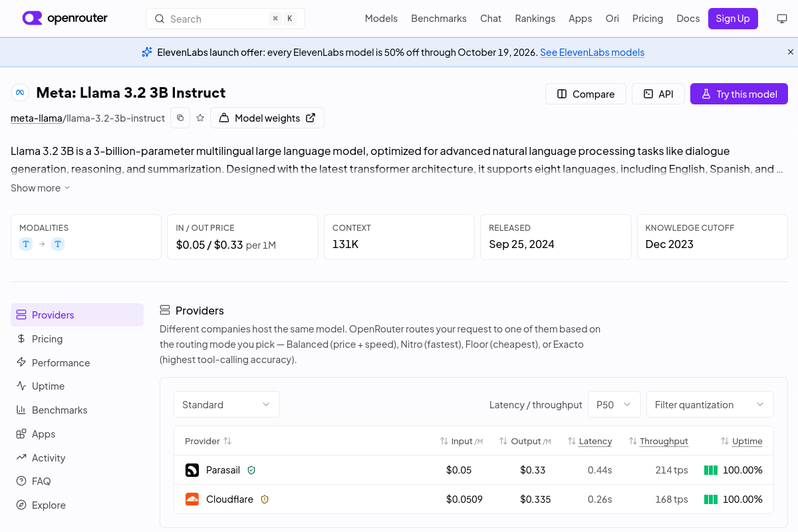Jump to the Performance sidebar section
Viewport: 798px width, 532px height.
pyautogui.click(x=77, y=362)
